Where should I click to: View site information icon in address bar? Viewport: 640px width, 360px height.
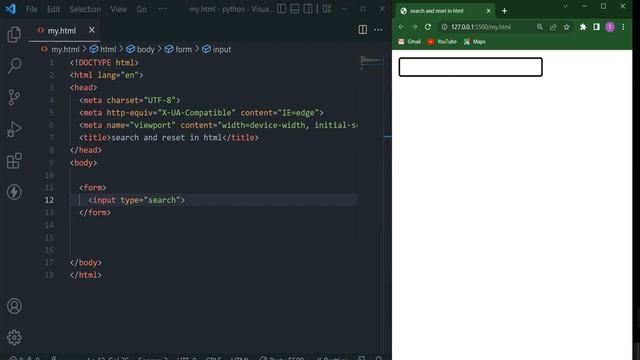[444, 27]
